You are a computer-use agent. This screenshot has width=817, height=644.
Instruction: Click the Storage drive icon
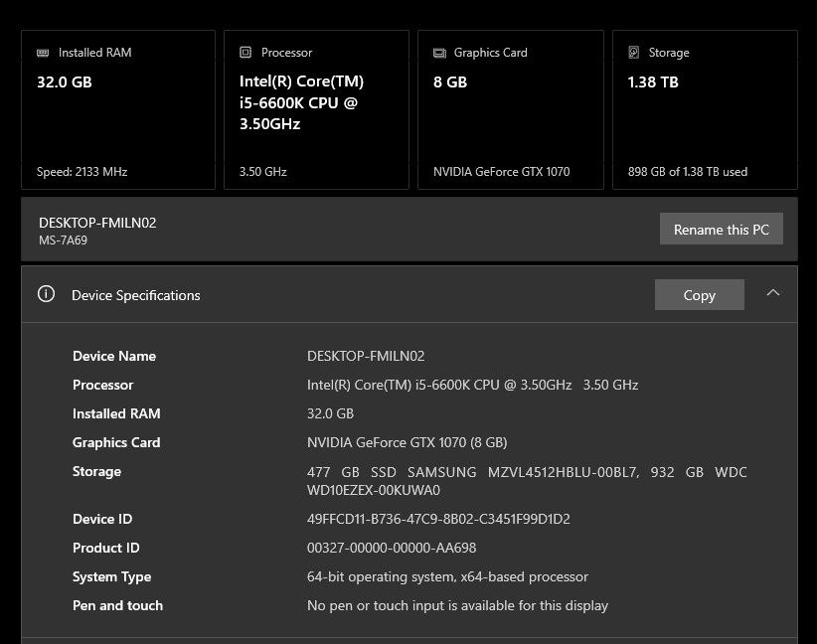click(x=633, y=52)
